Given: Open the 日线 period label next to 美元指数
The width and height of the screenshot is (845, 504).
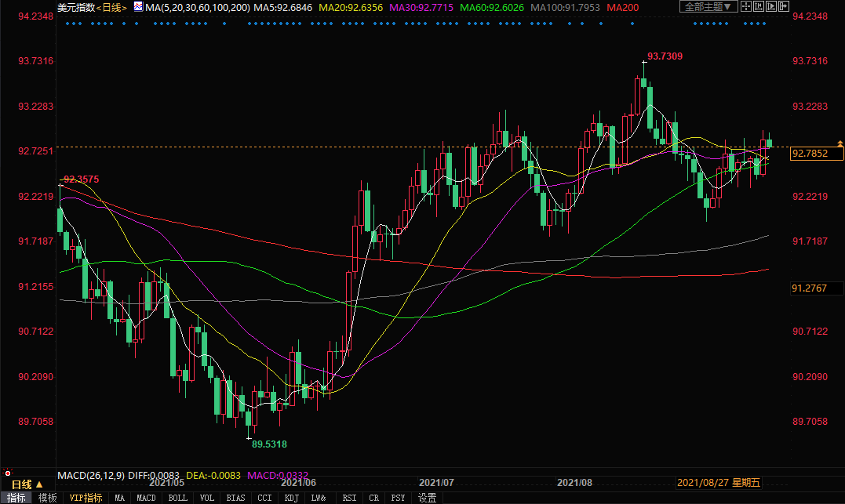Looking at the screenshot, I should point(111,7).
